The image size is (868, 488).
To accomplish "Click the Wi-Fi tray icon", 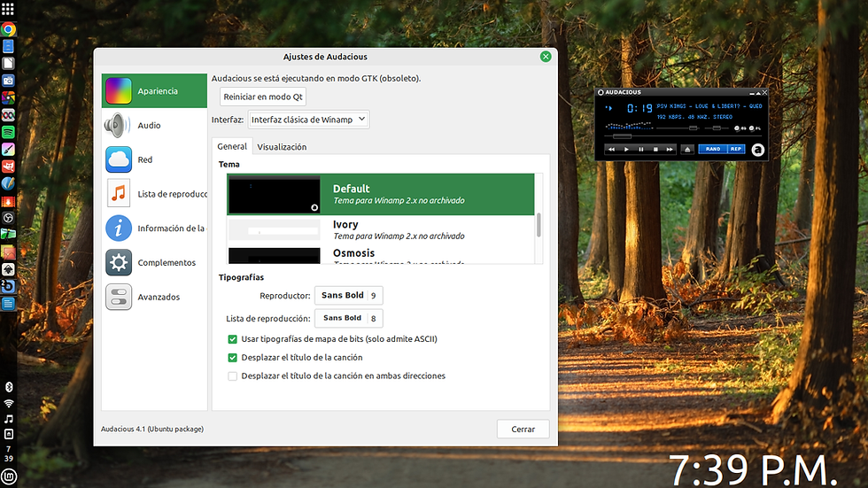I will (8, 403).
